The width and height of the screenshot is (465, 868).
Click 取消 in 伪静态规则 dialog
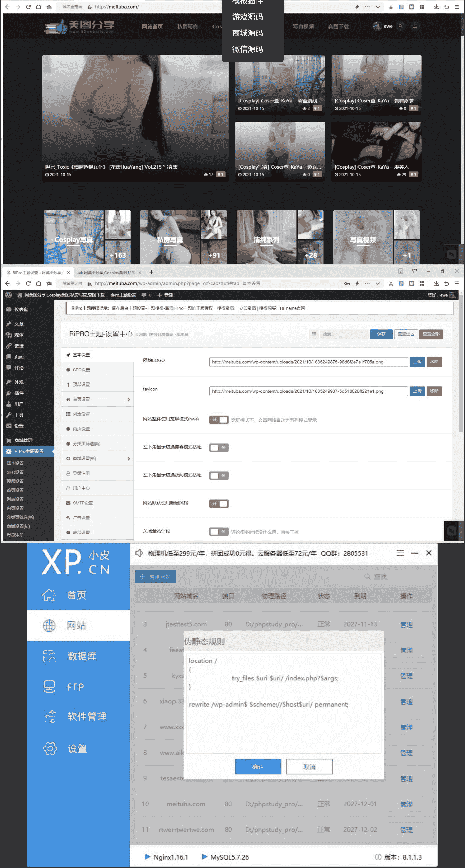click(x=309, y=767)
